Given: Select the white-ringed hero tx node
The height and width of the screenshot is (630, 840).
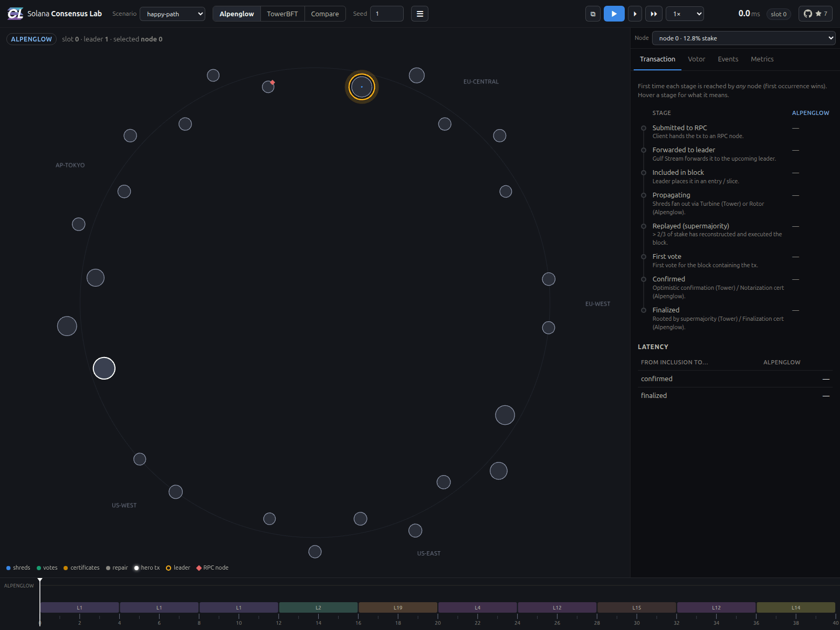Looking at the screenshot, I should [104, 368].
